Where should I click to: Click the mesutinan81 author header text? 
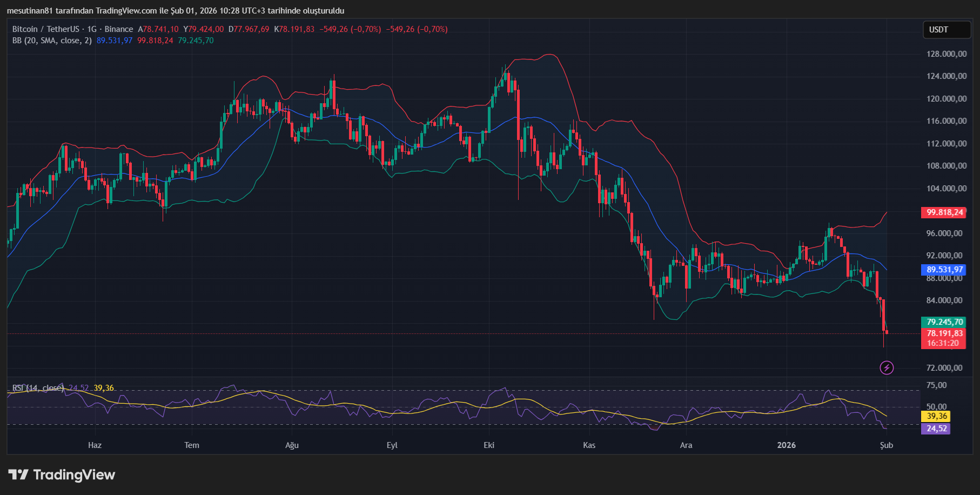coord(30,11)
